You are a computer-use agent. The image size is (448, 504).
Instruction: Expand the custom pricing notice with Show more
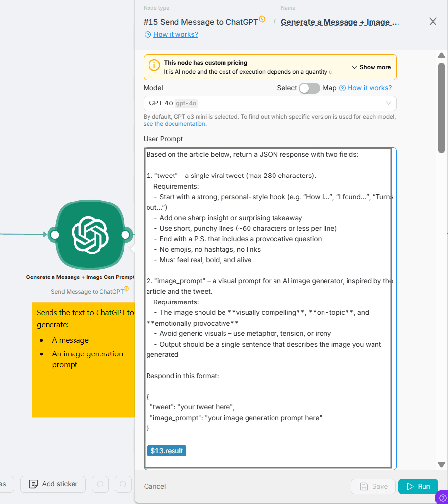pyautogui.click(x=371, y=67)
